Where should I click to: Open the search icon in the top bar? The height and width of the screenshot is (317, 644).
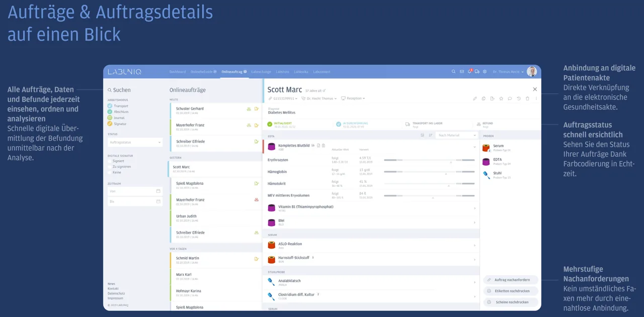pos(453,72)
